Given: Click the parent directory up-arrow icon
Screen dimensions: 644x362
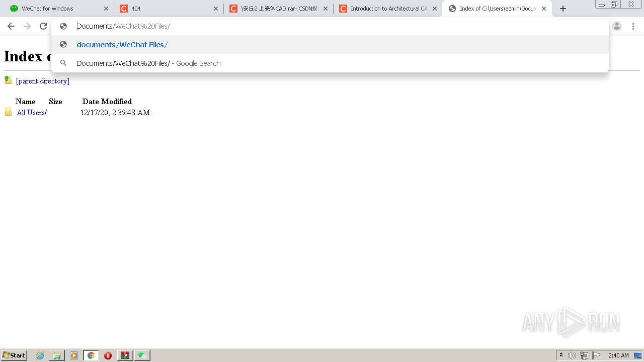Looking at the screenshot, I should pos(8,80).
